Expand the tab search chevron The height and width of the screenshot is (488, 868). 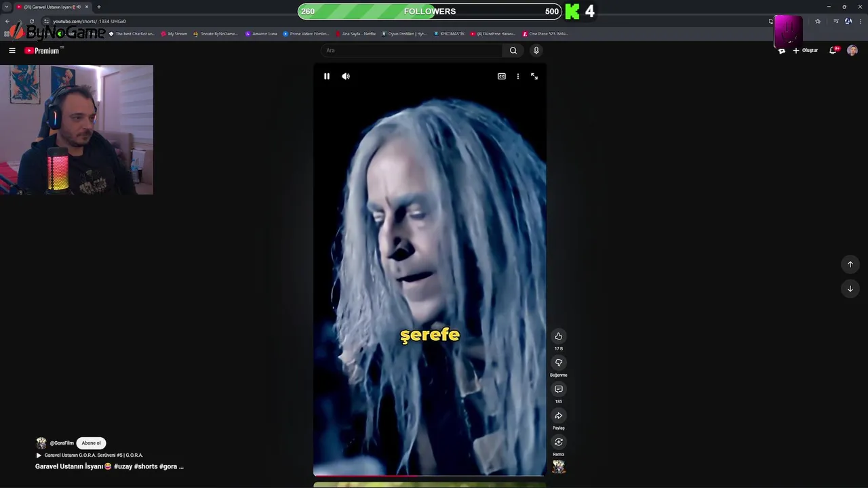click(7, 7)
